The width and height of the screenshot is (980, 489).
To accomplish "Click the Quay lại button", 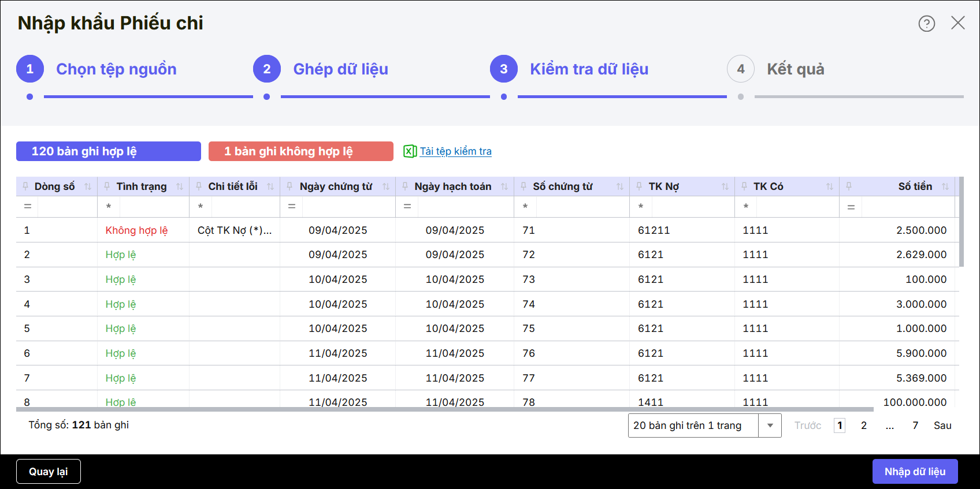I will 49,472.
